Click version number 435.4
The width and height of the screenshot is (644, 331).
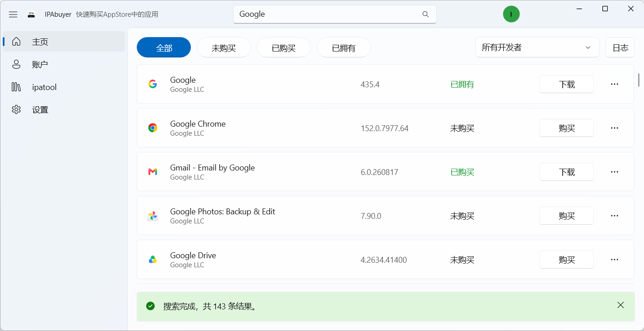click(x=370, y=85)
